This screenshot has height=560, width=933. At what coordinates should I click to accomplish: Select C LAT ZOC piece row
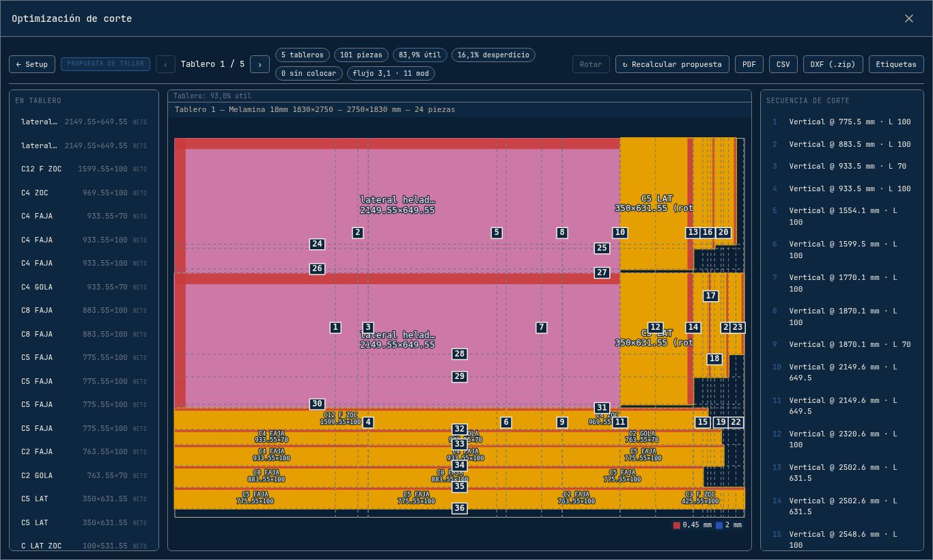[x=84, y=546]
